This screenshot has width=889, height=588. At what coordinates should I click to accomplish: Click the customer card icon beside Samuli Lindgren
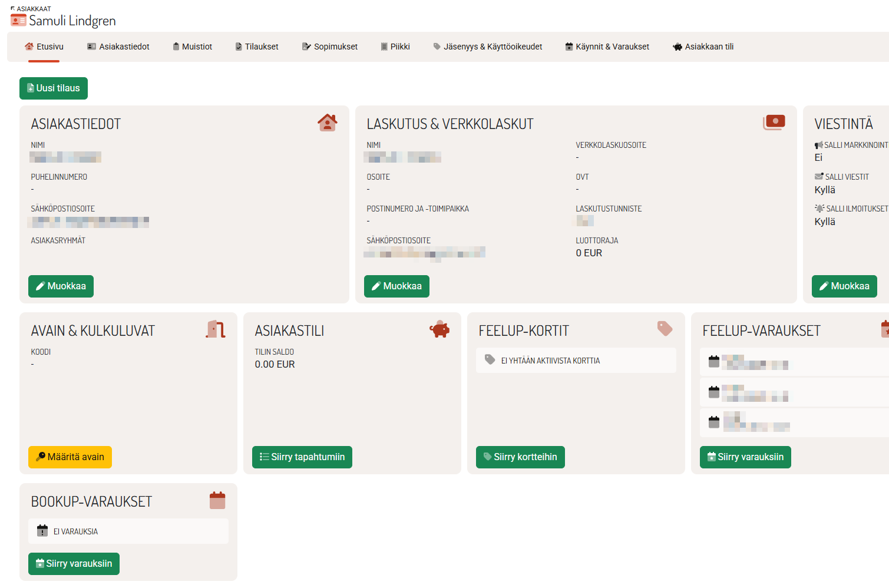click(18, 21)
